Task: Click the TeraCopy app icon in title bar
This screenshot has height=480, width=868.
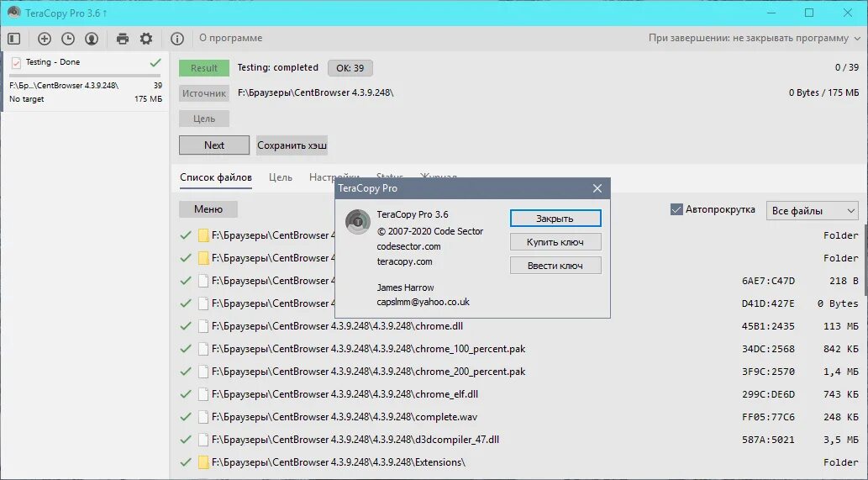Action: (x=13, y=12)
